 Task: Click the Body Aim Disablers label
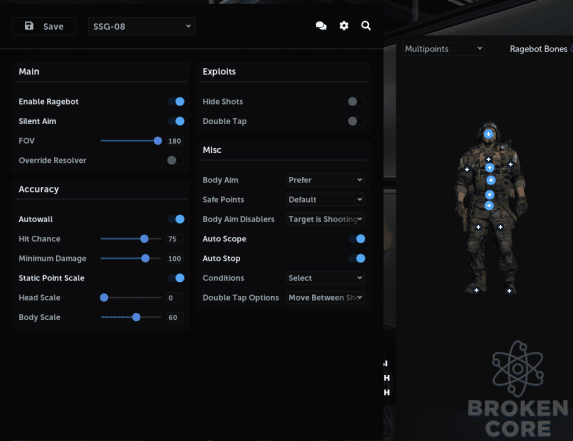pyautogui.click(x=238, y=219)
